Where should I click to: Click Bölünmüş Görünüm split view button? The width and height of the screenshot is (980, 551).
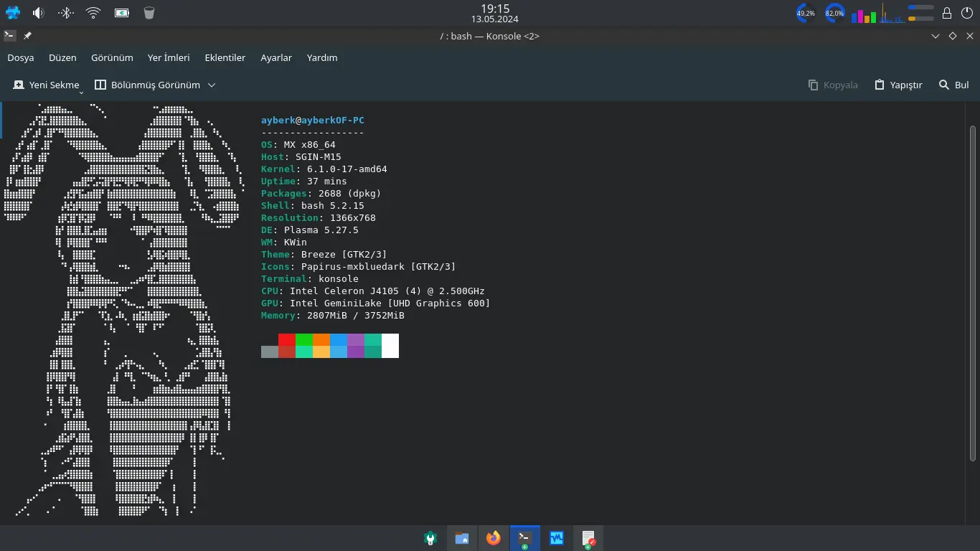pyautogui.click(x=148, y=85)
